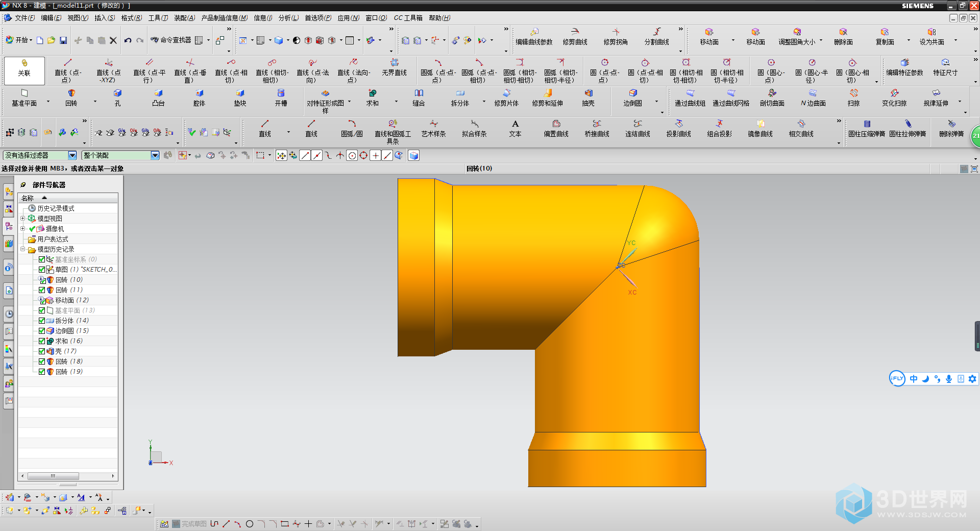
Task: Click the 命令查找器 command finder button
Action: coord(171,40)
